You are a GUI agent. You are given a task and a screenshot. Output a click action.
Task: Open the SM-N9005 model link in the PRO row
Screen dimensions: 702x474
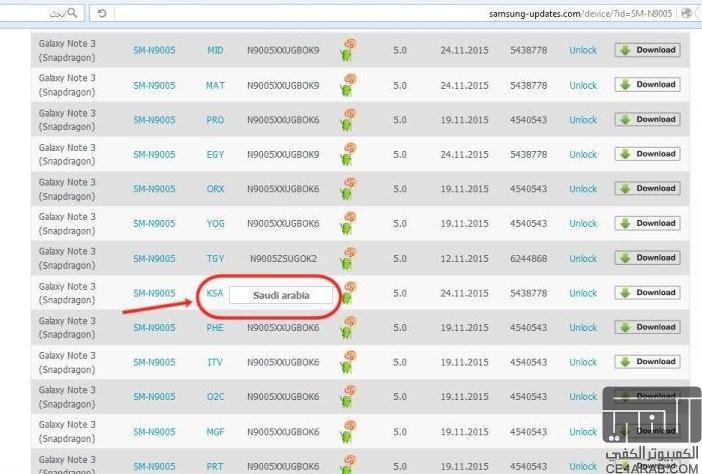(x=154, y=120)
